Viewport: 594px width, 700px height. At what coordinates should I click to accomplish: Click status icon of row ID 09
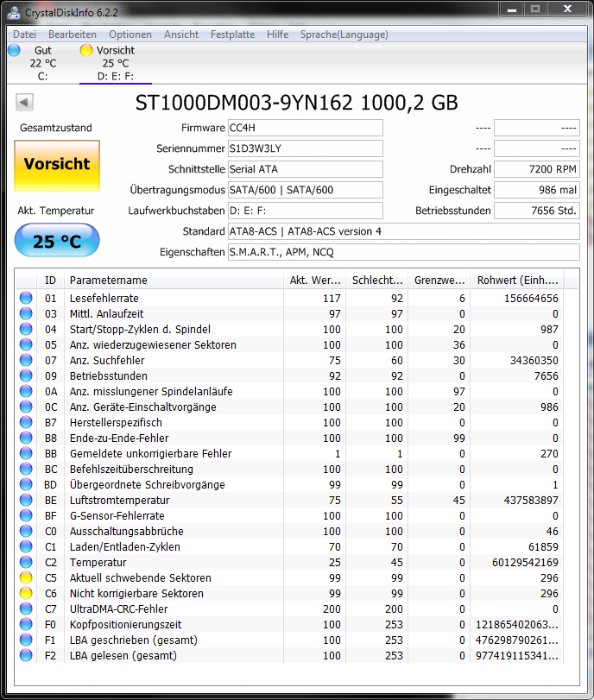click(26, 375)
